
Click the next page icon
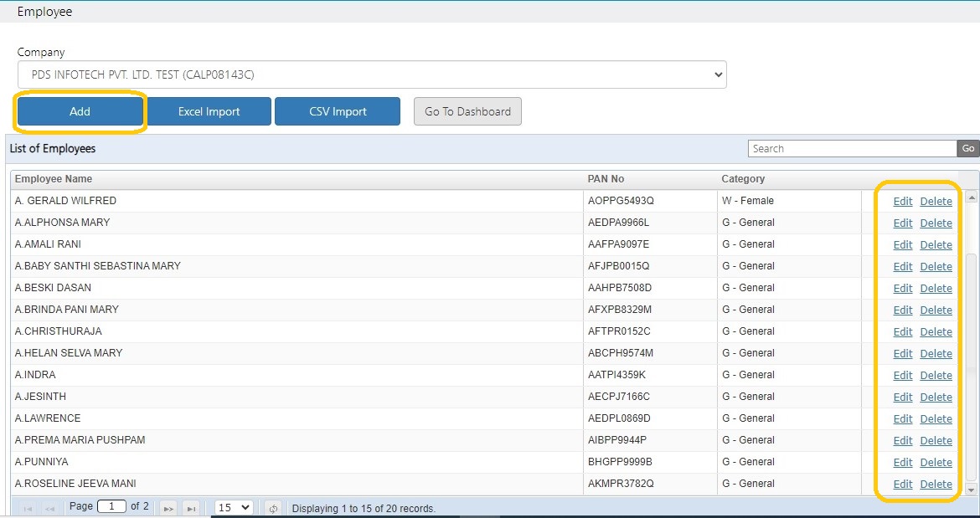tap(168, 509)
